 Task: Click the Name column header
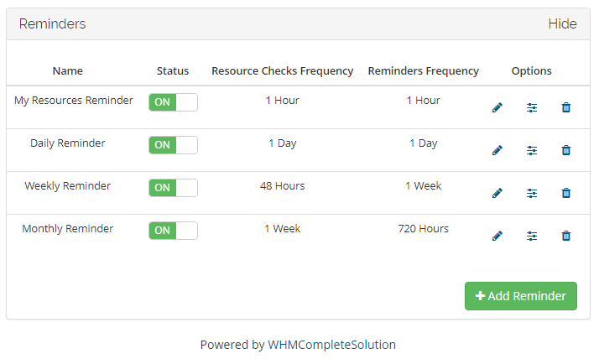tap(68, 71)
